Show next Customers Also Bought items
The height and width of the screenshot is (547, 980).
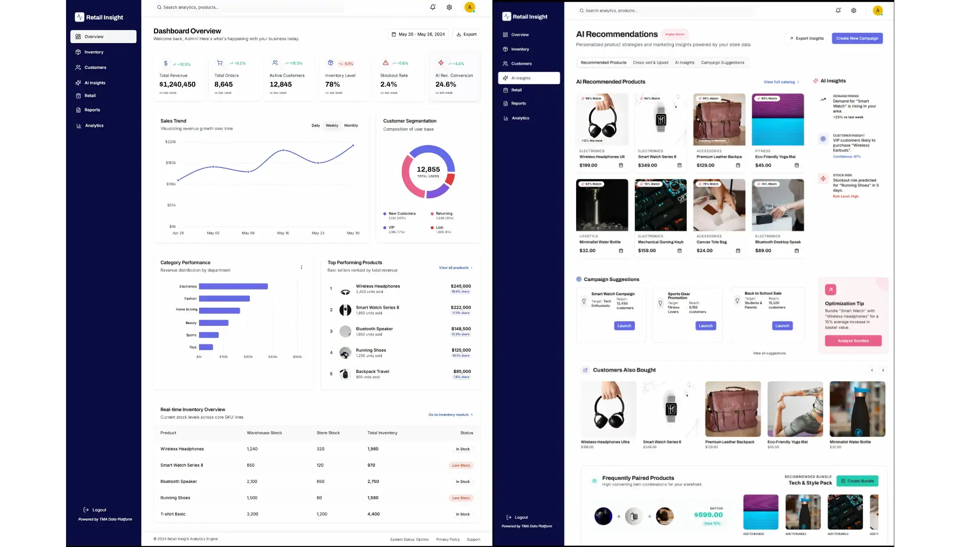pyautogui.click(x=883, y=370)
